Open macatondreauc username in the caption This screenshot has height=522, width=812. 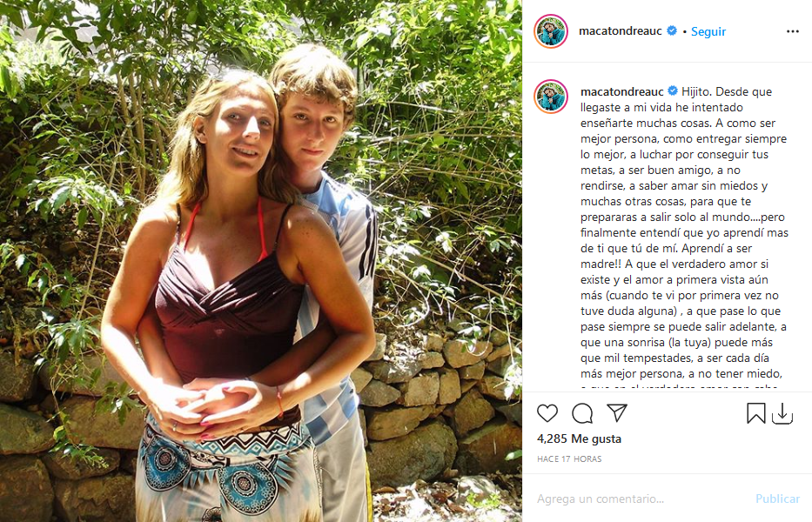click(x=622, y=91)
